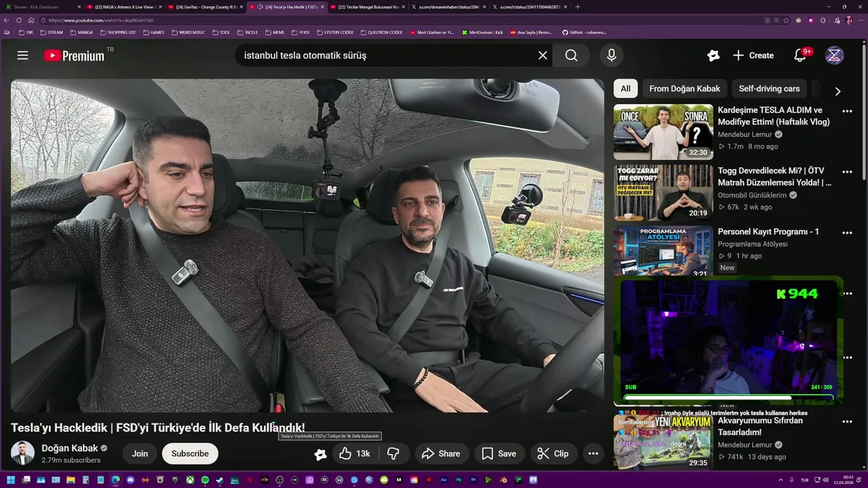Switch to the Gorillaz Orange County tab
The image size is (868, 488).
(x=205, y=7)
